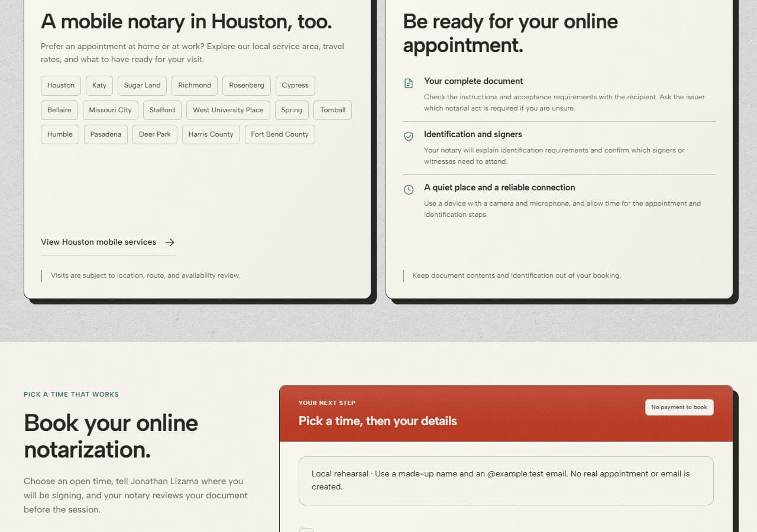
Task: Select the Houston service area chip
Action: [61, 85]
